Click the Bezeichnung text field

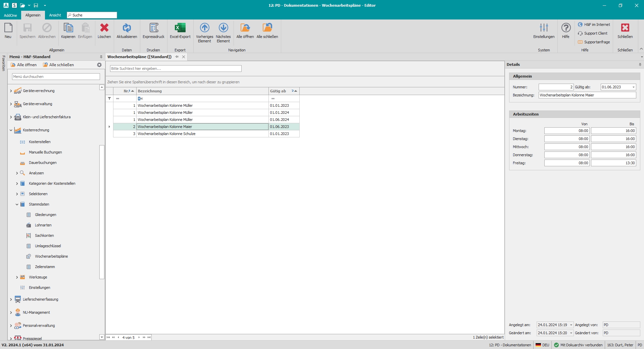tap(587, 95)
